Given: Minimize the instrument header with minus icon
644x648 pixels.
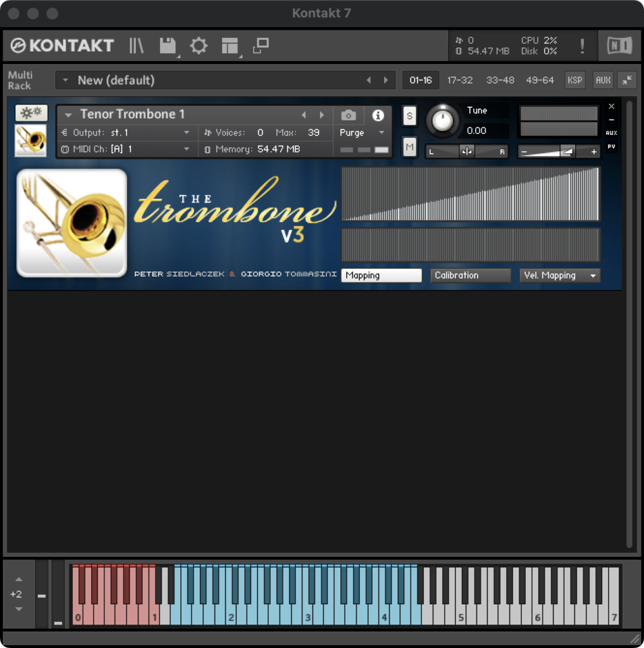Looking at the screenshot, I should coord(611,120).
